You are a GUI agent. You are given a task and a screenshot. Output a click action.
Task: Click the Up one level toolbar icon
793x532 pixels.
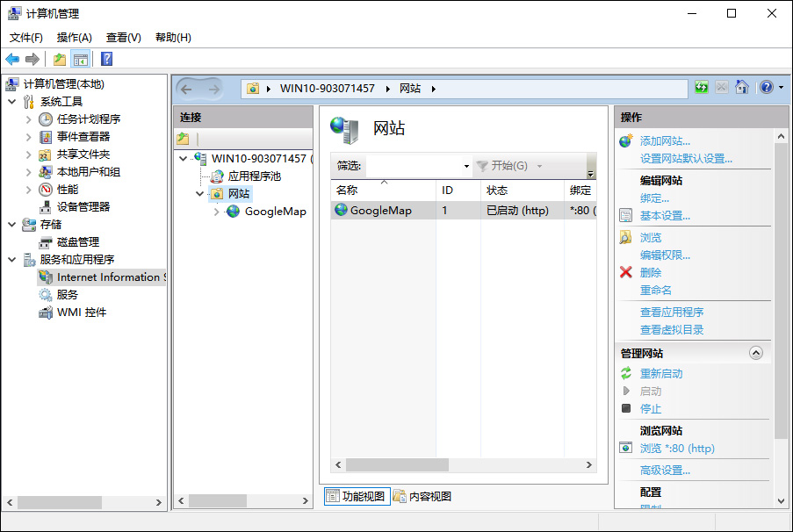(x=60, y=59)
